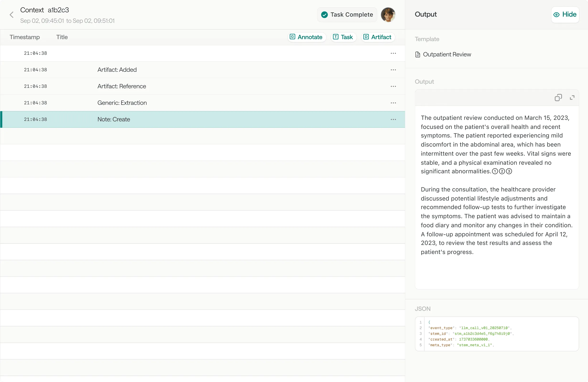Open more options for Artifact: Reference row
This screenshot has height=382, width=588.
tap(393, 86)
